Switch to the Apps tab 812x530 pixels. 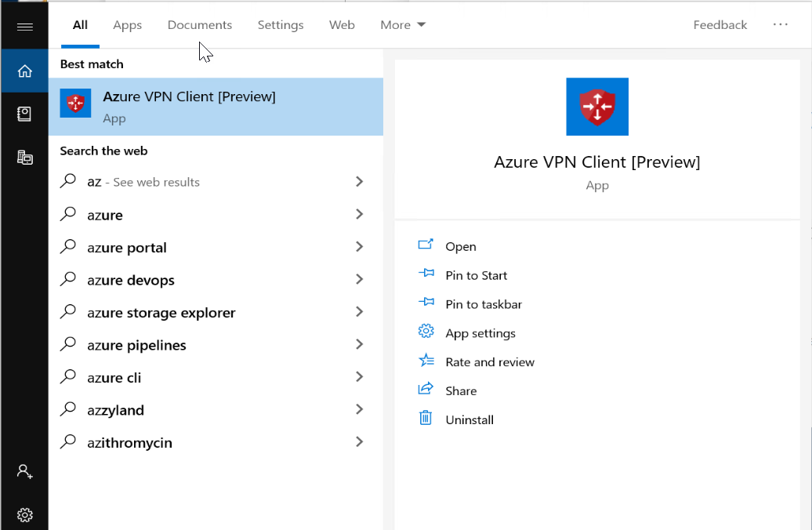[x=128, y=25]
